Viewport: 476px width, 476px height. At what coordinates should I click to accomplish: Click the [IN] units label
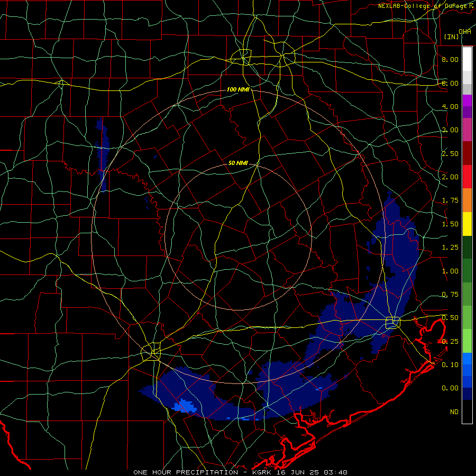click(x=452, y=36)
